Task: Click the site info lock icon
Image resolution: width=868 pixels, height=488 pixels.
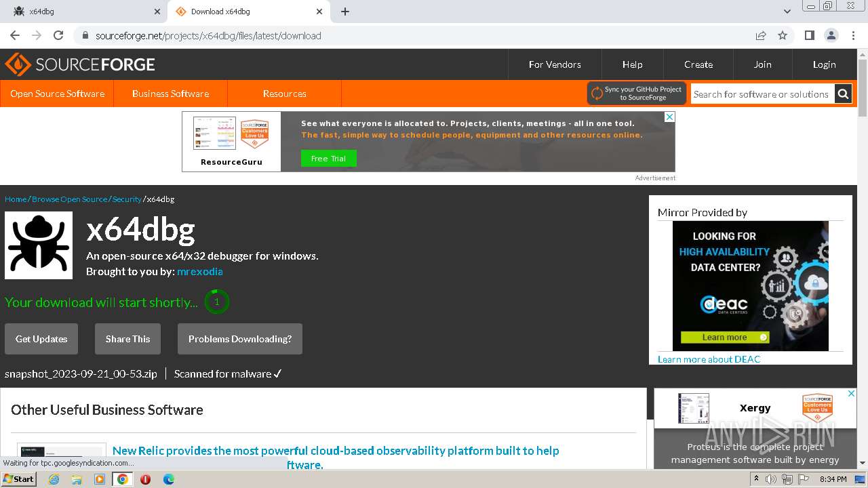Action: [x=85, y=35]
